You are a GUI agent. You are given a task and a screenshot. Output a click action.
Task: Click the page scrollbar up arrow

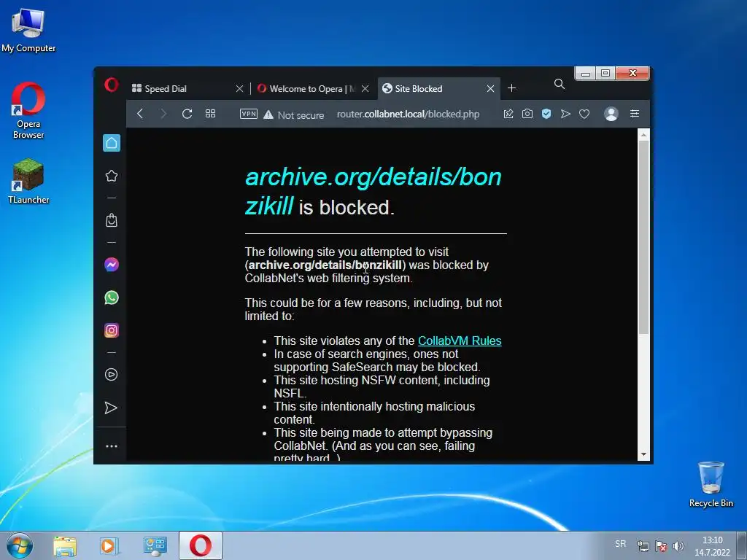[x=643, y=135]
